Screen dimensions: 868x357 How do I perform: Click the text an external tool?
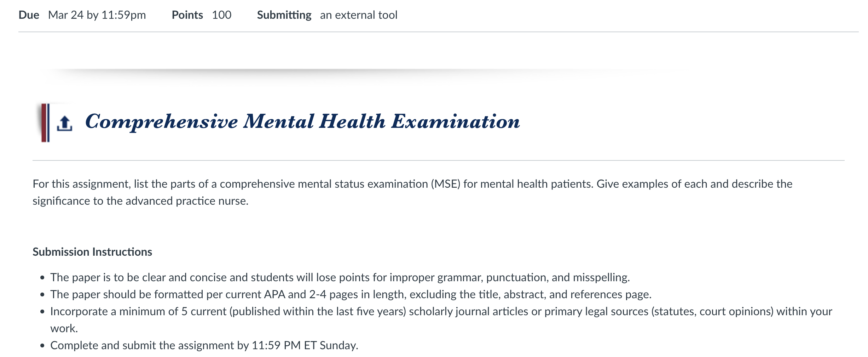(x=359, y=15)
